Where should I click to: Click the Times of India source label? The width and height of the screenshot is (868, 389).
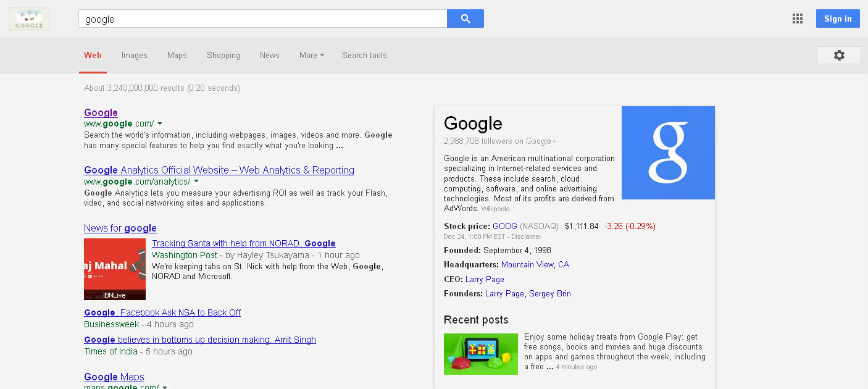pos(111,351)
